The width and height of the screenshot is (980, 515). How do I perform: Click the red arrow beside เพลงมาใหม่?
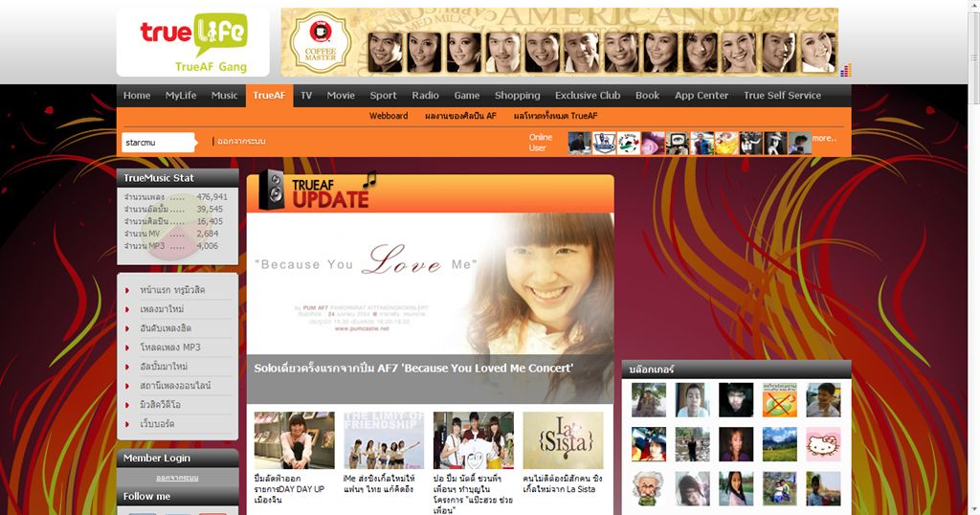click(127, 309)
